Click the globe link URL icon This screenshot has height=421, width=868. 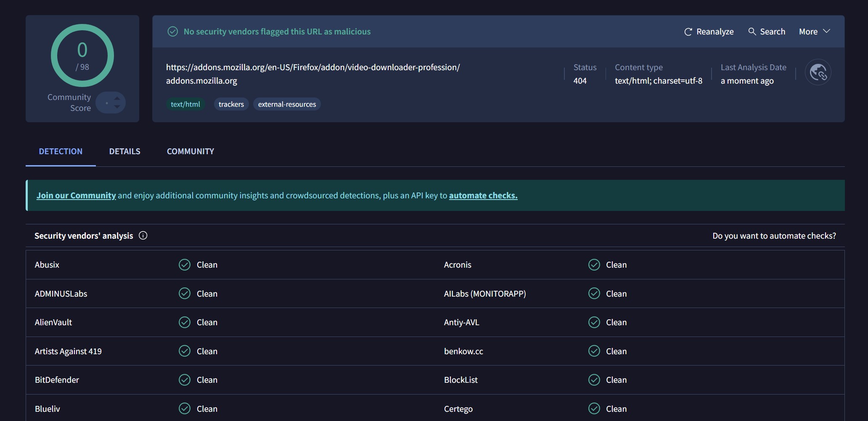tap(818, 72)
